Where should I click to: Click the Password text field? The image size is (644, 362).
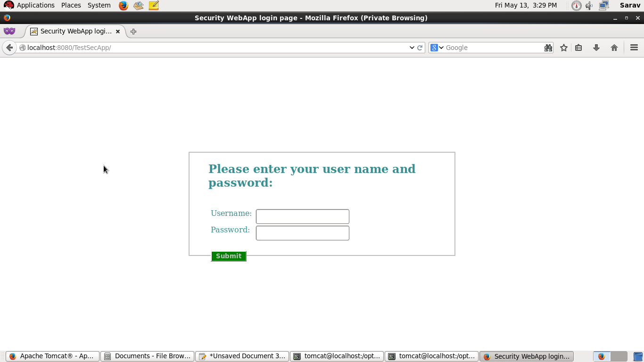(x=303, y=233)
